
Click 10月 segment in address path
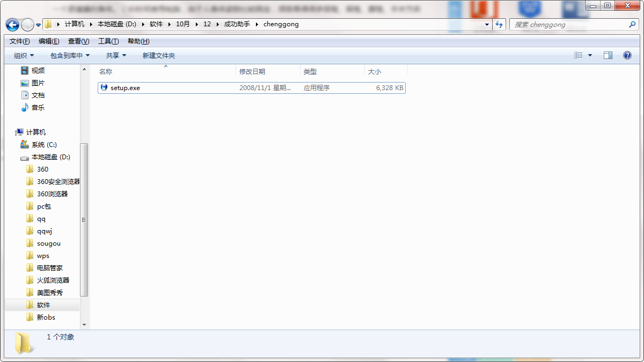(x=183, y=24)
